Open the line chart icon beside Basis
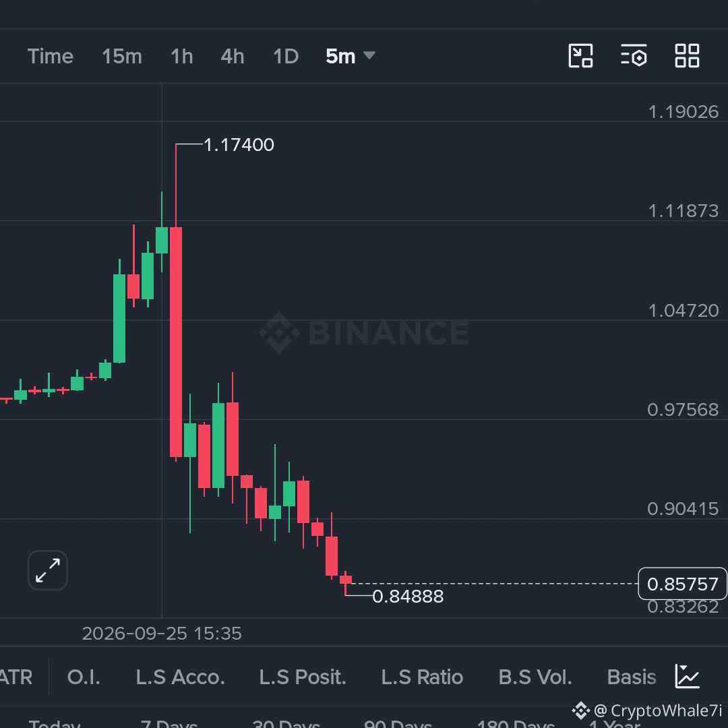The image size is (728, 728). pyautogui.click(x=687, y=677)
